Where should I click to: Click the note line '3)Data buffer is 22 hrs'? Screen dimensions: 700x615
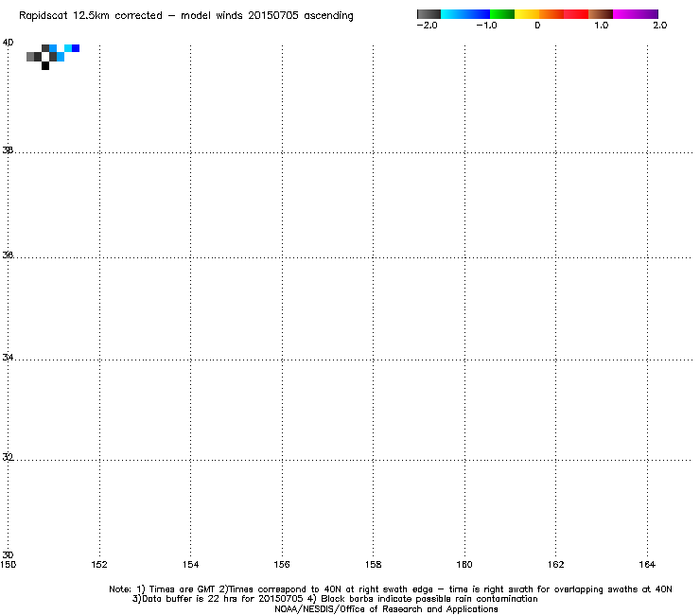click(x=335, y=599)
